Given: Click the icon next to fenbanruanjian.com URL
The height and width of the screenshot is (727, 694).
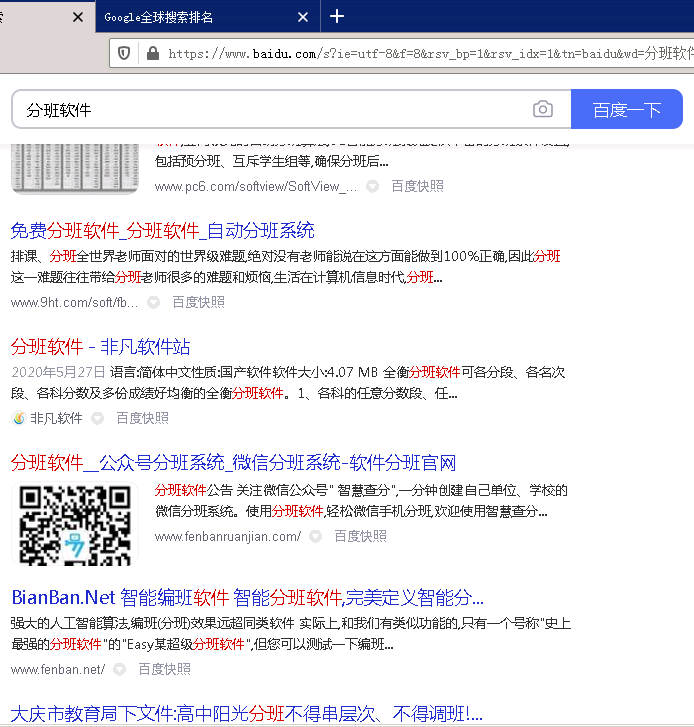Looking at the screenshot, I should [315, 536].
